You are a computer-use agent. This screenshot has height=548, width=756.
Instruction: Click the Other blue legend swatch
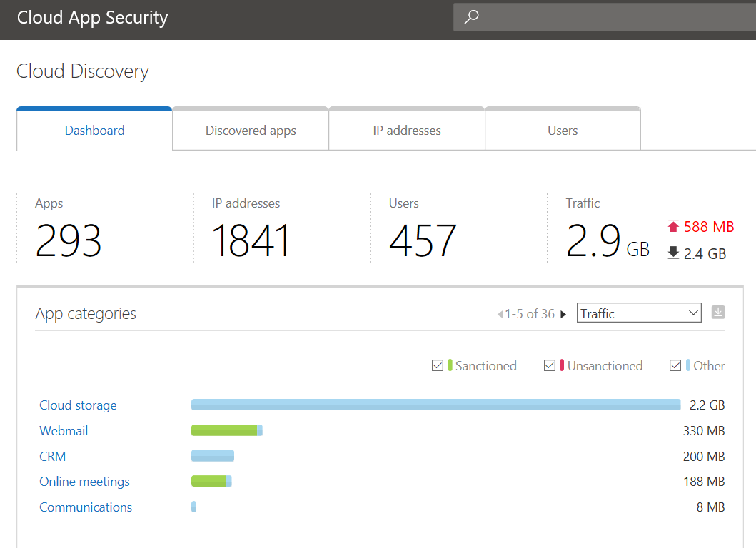tap(688, 365)
